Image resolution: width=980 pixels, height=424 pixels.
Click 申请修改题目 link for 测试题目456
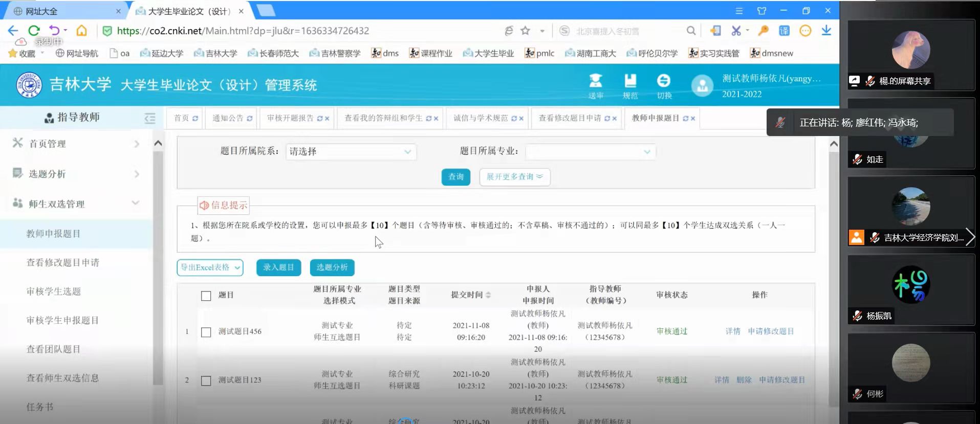(771, 331)
